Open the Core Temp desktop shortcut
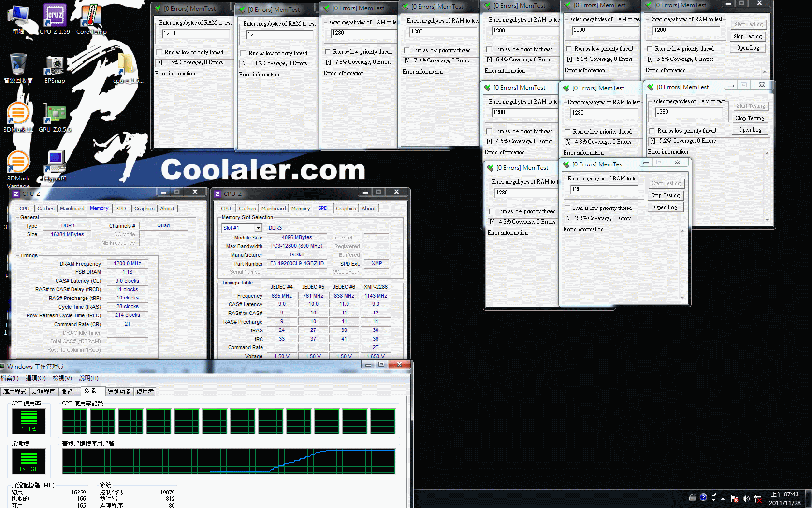This screenshot has height=508, width=812. pyautogui.click(x=91, y=19)
